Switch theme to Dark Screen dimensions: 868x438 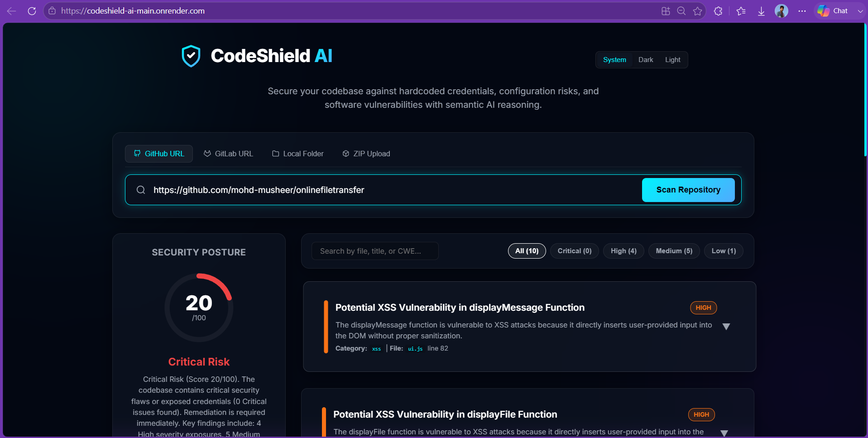646,60
